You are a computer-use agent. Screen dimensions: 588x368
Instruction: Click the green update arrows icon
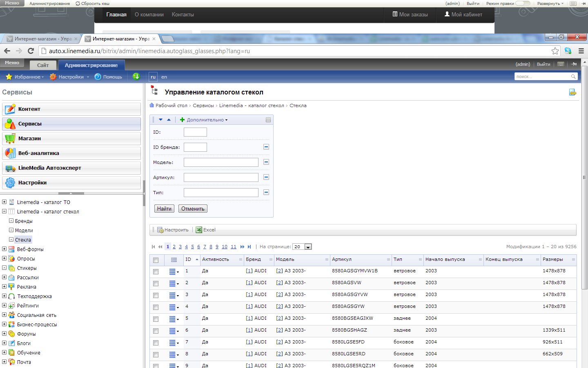(136, 76)
